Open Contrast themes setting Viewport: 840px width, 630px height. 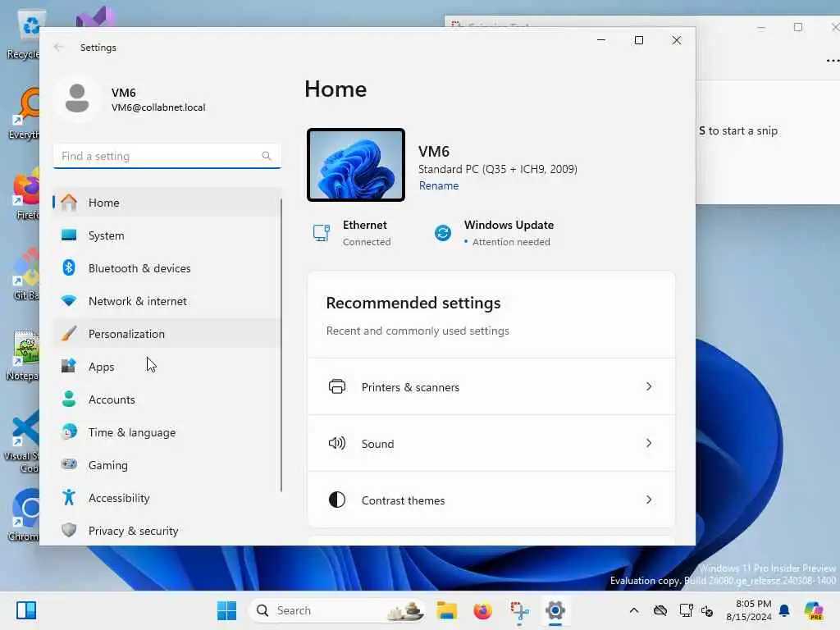point(491,500)
